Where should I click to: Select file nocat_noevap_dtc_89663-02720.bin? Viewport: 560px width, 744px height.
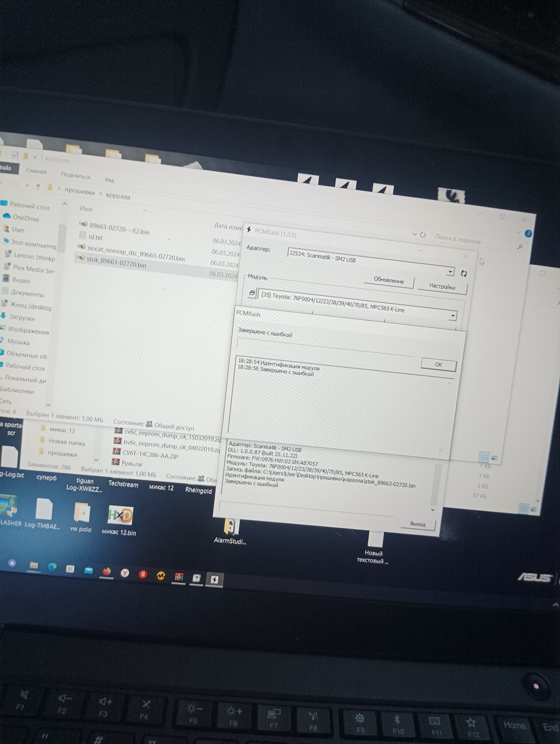[136, 254]
